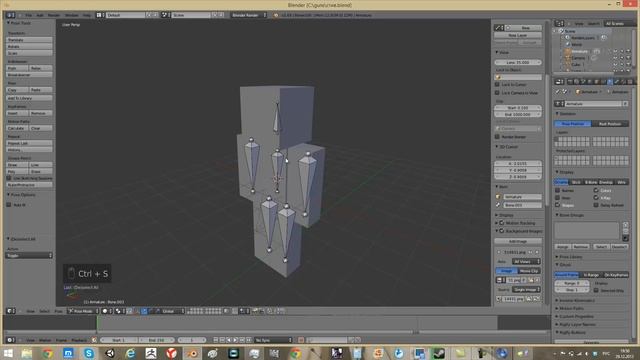Open Blender from the Windows taskbar
The image size is (640, 360).
coord(192,353)
